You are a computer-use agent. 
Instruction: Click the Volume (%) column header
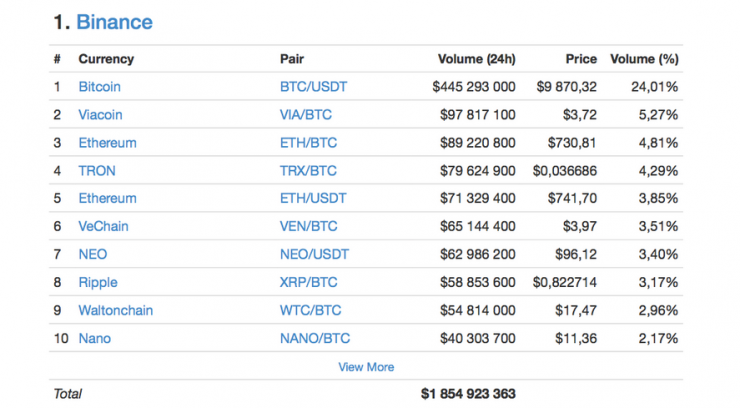(644, 59)
